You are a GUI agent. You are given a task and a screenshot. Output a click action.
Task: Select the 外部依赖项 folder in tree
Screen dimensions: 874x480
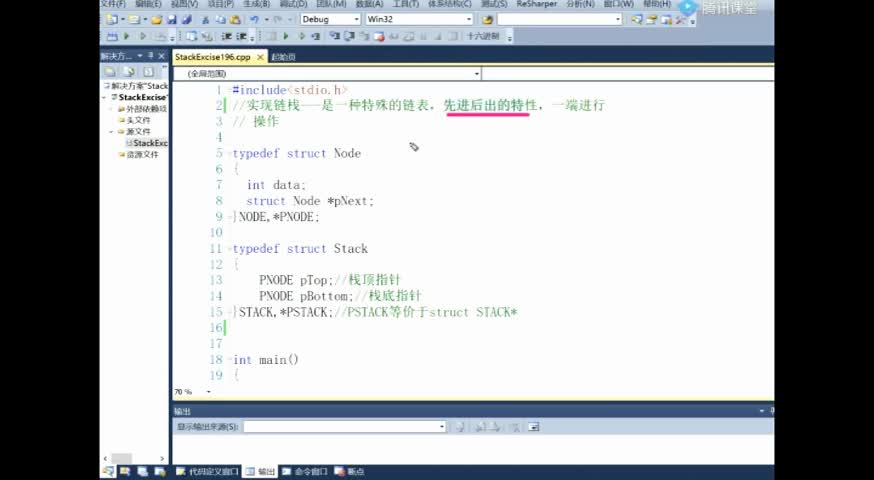(x=142, y=109)
